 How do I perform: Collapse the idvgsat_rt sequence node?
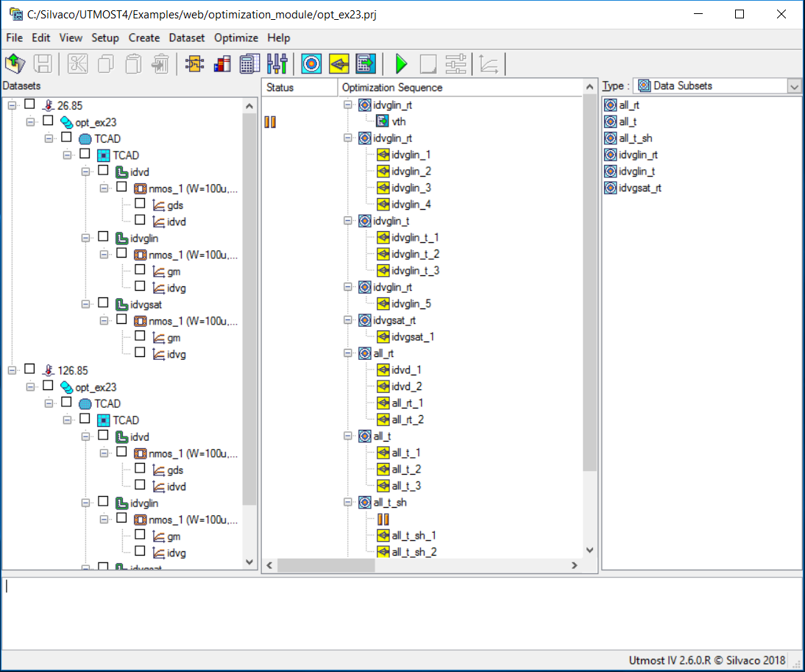347,320
